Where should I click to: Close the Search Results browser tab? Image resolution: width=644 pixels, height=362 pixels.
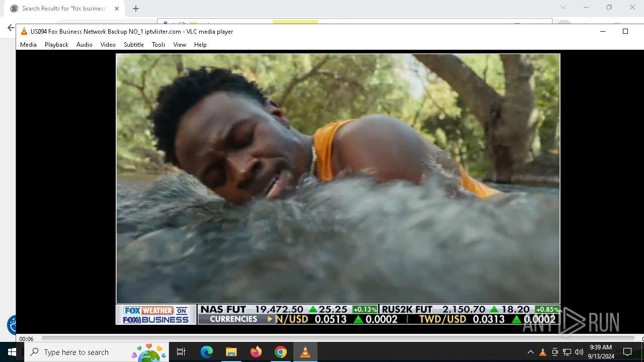(x=117, y=9)
